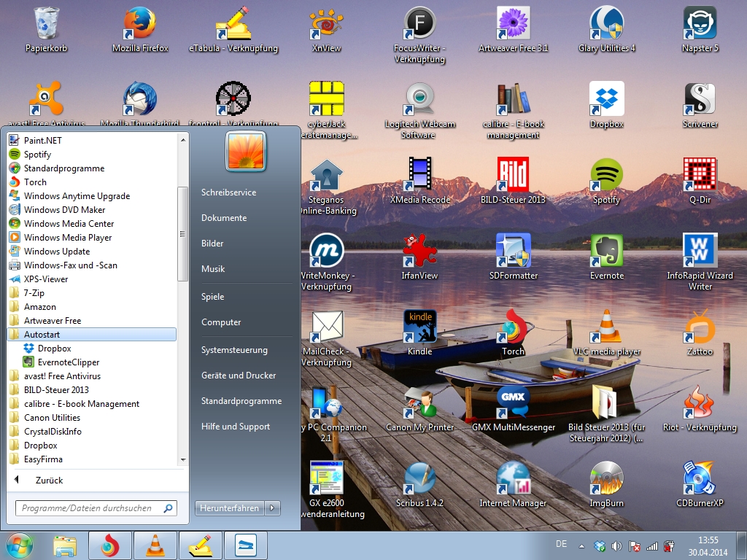Image resolution: width=747 pixels, height=560 pixels.
Task: Open the volume speaker tray icon
Action: click(x=616, y=546)
